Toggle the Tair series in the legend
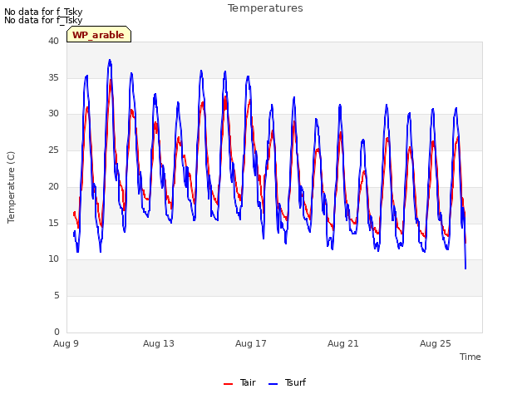The width and height of the screenshot is (532, 399). pyautogui.click(x=239, y=382)
